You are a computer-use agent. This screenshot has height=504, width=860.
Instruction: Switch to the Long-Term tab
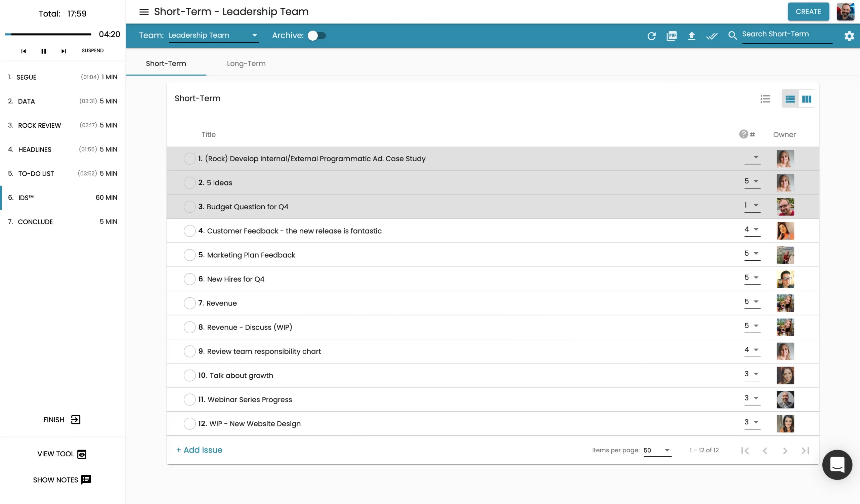(246, 64)
